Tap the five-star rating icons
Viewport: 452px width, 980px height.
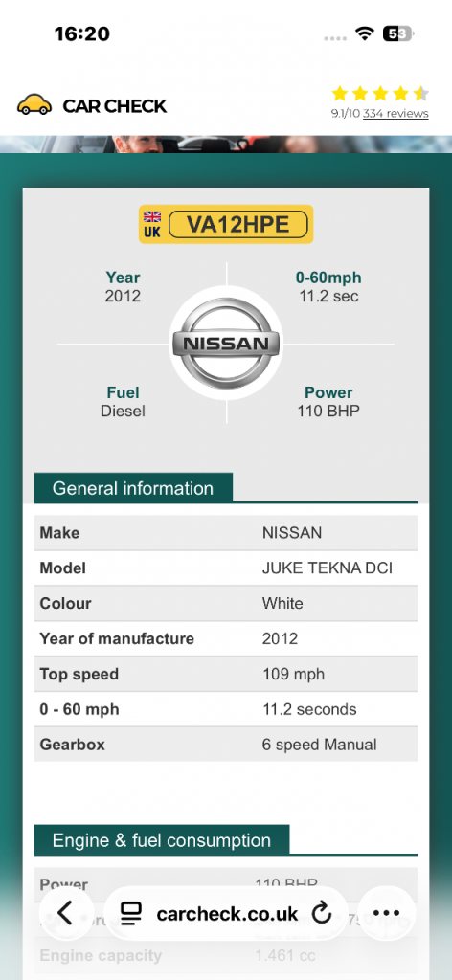pos(380,94)
